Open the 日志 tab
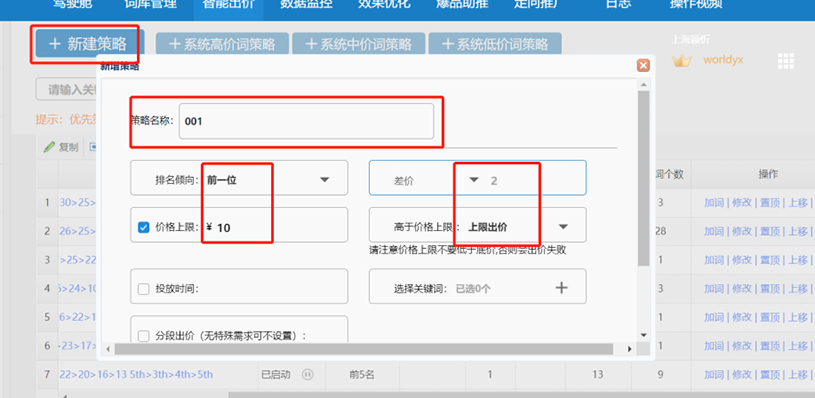The width and height of the screenshot is (815, 398). pos(619,4)
